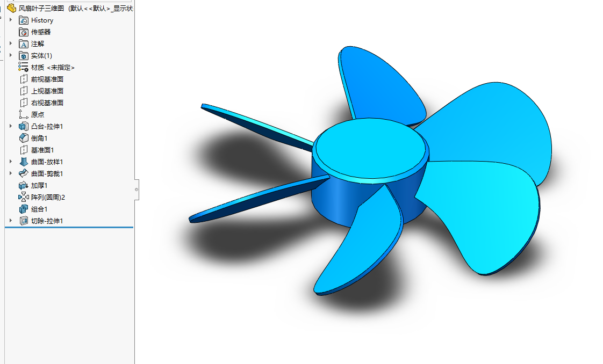Expand the 凸台-拉伸1 feature
603x364 pixels.
(11, 126)
